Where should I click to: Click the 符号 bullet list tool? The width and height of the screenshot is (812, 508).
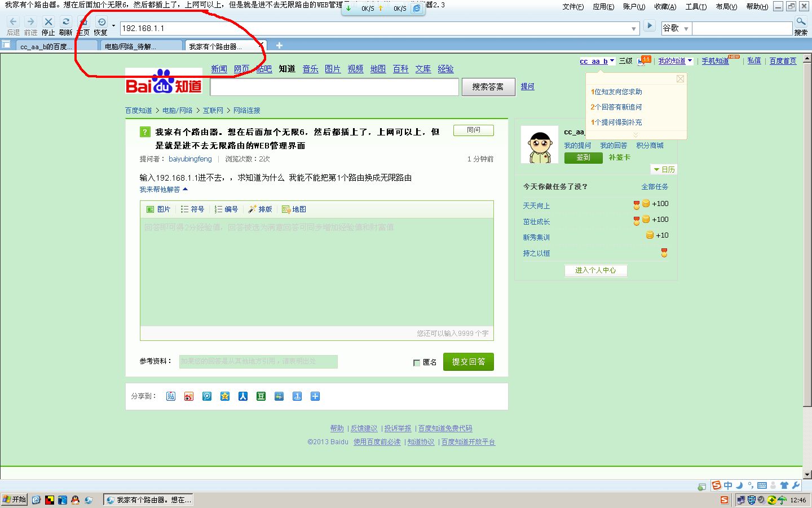tap(192, 209)
